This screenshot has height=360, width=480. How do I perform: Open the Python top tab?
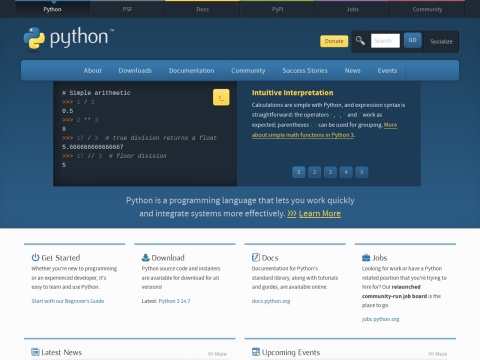point(53,9)
